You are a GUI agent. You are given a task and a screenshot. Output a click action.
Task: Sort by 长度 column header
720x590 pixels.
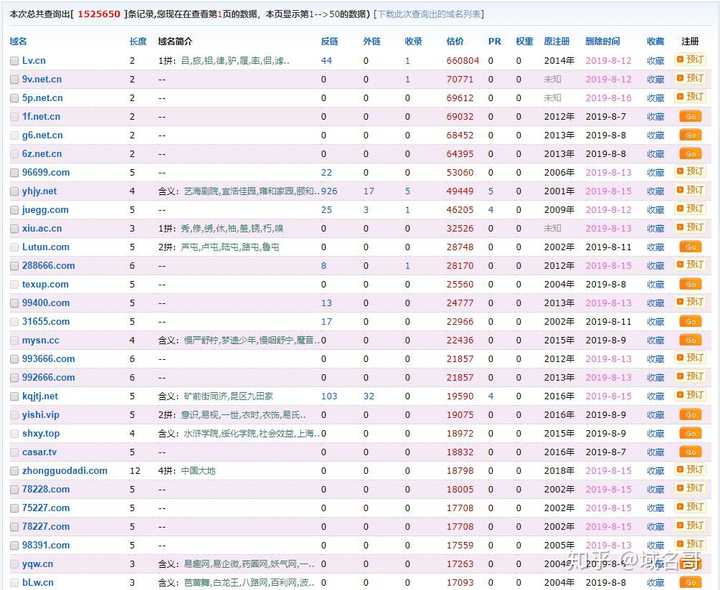[138, 41]
